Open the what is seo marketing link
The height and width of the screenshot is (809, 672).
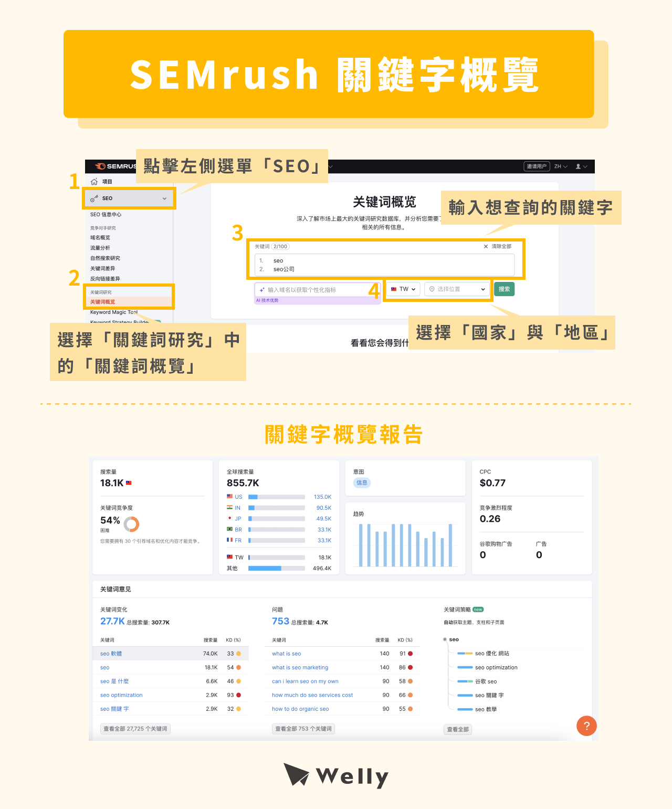pyautogui.click(x=300, y=668)
